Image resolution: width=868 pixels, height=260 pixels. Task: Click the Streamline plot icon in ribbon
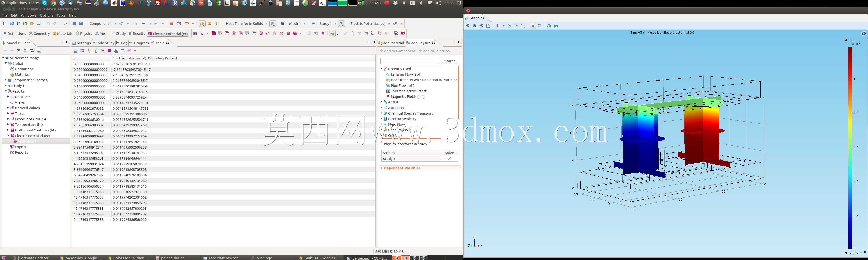(x=267, y=33)
